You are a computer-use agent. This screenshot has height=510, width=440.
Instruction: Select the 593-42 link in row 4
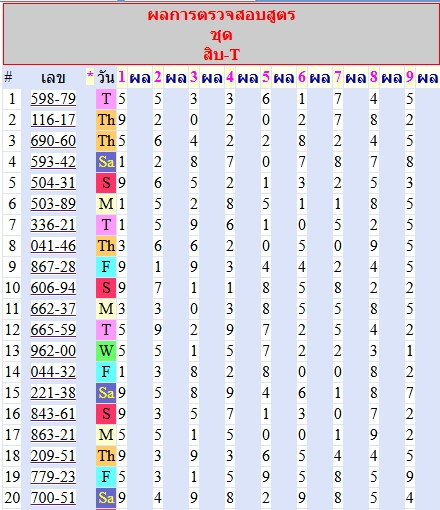53,162
